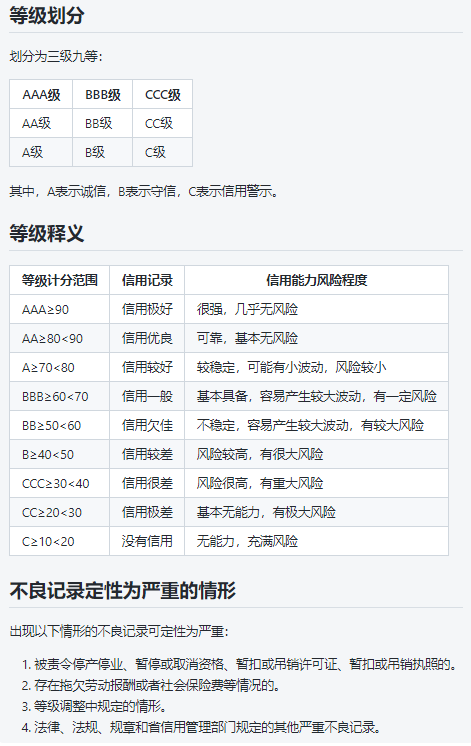Click the 信用记录 column header

147,280
